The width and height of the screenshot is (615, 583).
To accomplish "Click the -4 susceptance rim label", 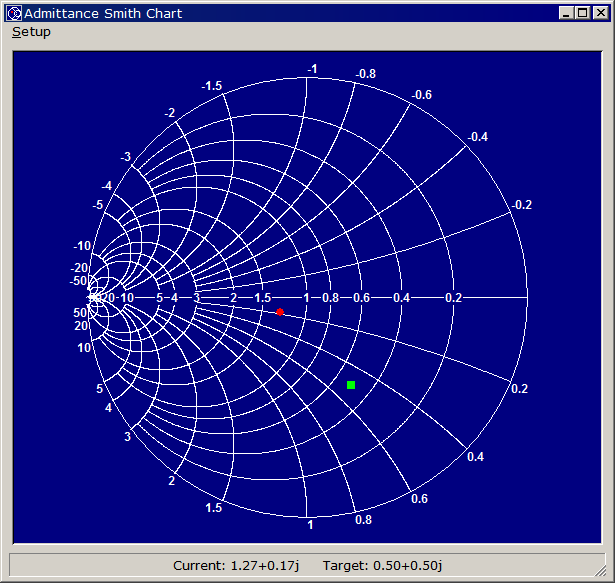I will pyautogui.click(x=106, y=186).
